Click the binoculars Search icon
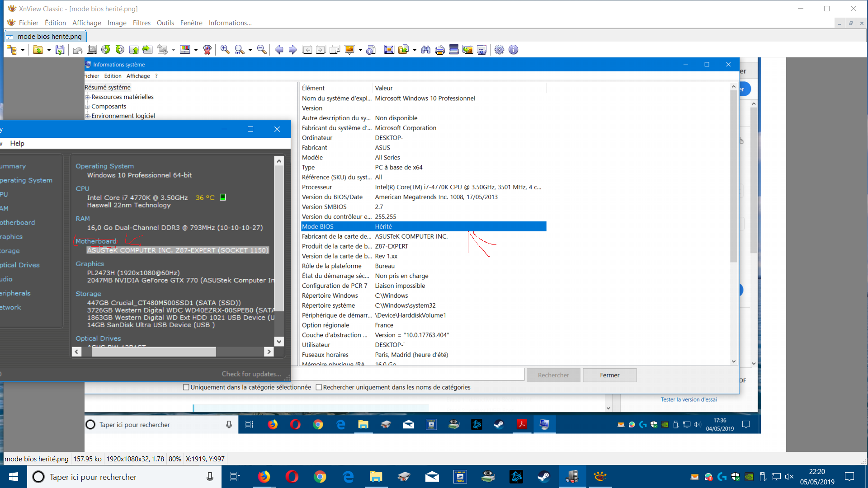This screenshot has width=868, height=488. tap(426, 50)
